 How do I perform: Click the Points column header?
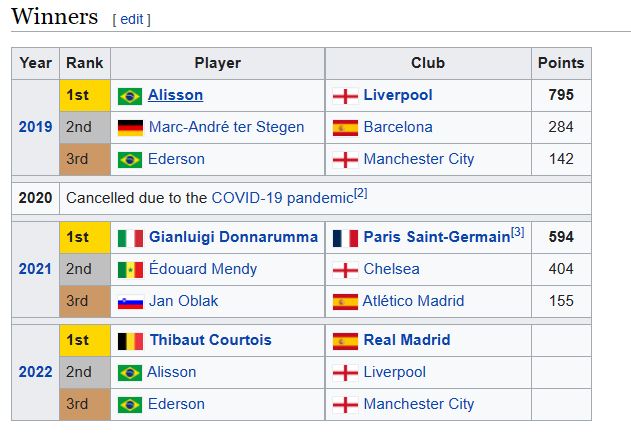[x=560, y=63]
